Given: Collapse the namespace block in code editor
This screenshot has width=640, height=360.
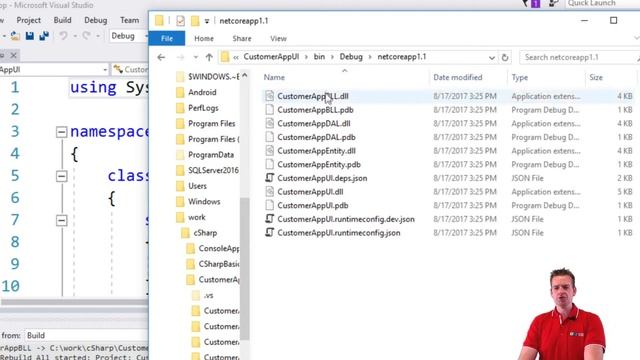Looking at the screenshot, I should point(61,132).
